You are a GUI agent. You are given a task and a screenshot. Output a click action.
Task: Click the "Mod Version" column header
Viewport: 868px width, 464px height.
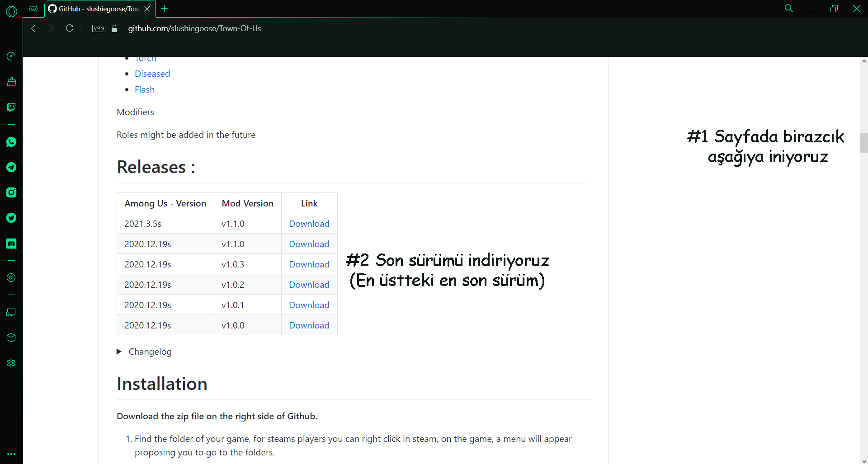(248, 203)
